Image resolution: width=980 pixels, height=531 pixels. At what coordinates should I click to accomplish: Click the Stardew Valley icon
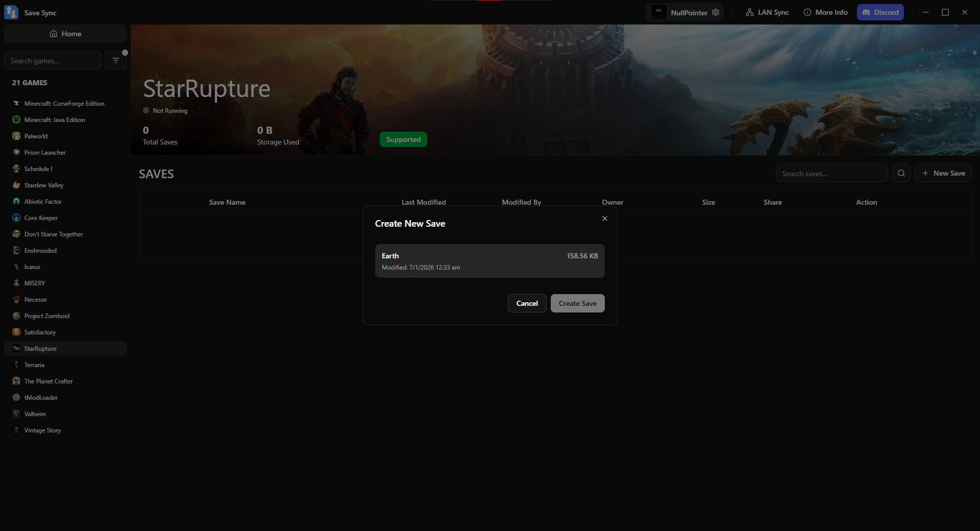click(16, 185)
